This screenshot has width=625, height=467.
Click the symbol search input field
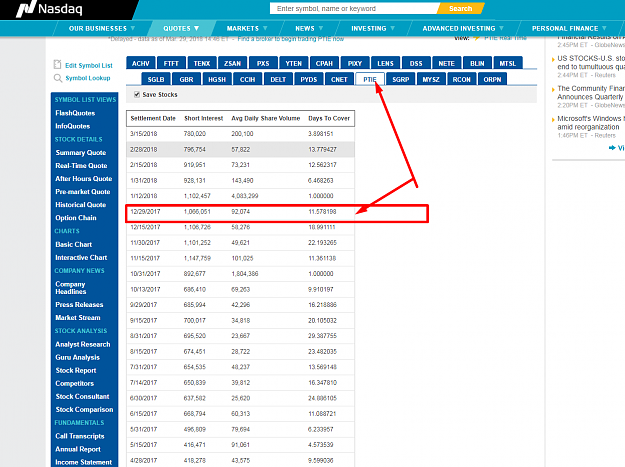click(354, 8)
